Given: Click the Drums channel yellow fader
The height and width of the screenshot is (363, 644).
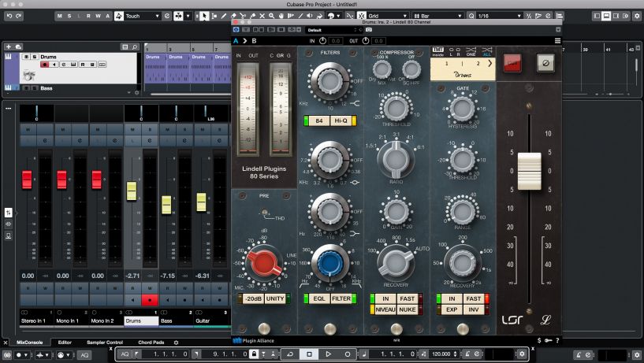Looking at the screenshot, I should pyautogui.click(x=132, y=191).
